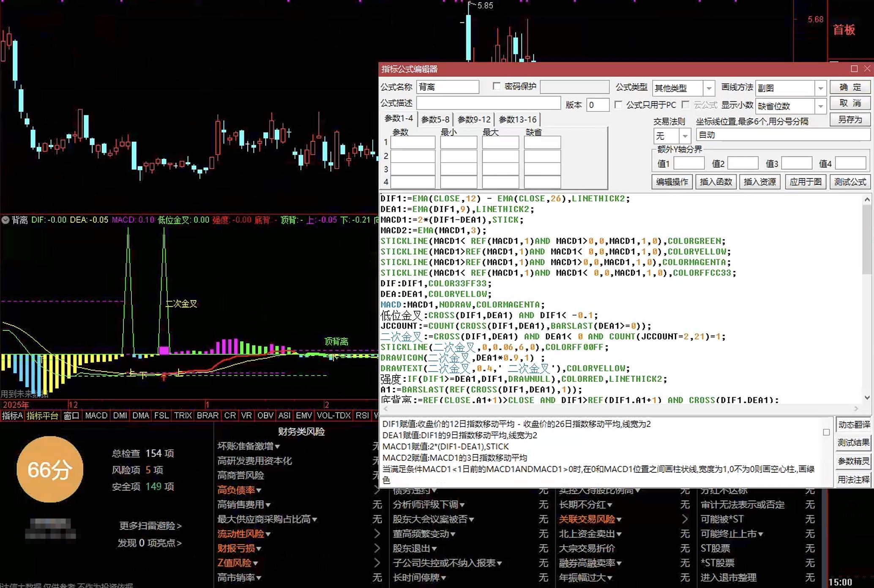Open the 更多扫雷避险 link
This screenshot has width=874, height=588.
150,526
